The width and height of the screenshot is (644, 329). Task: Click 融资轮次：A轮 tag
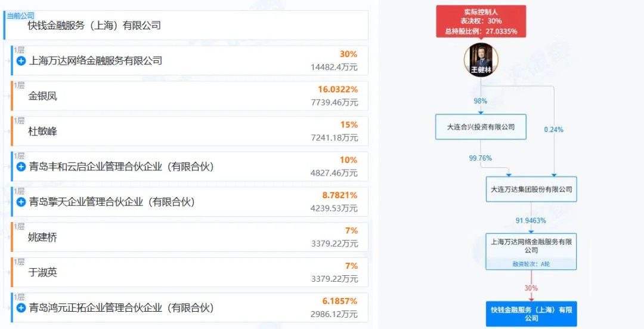pyautogui.click(x=531, y=264)
